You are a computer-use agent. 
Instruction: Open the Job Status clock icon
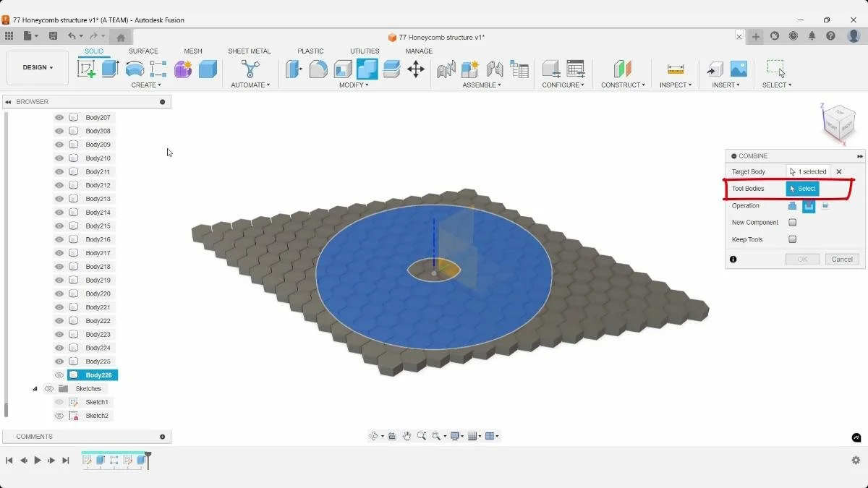793,36
